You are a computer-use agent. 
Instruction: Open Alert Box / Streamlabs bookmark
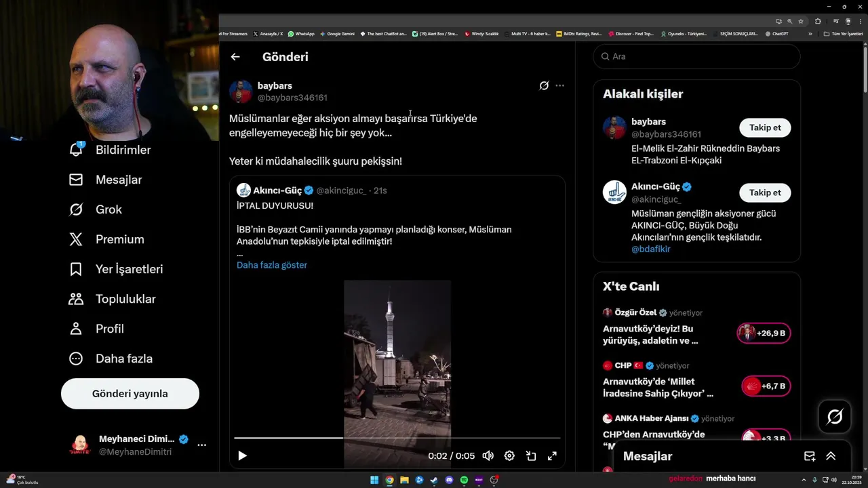click(435, 33)
